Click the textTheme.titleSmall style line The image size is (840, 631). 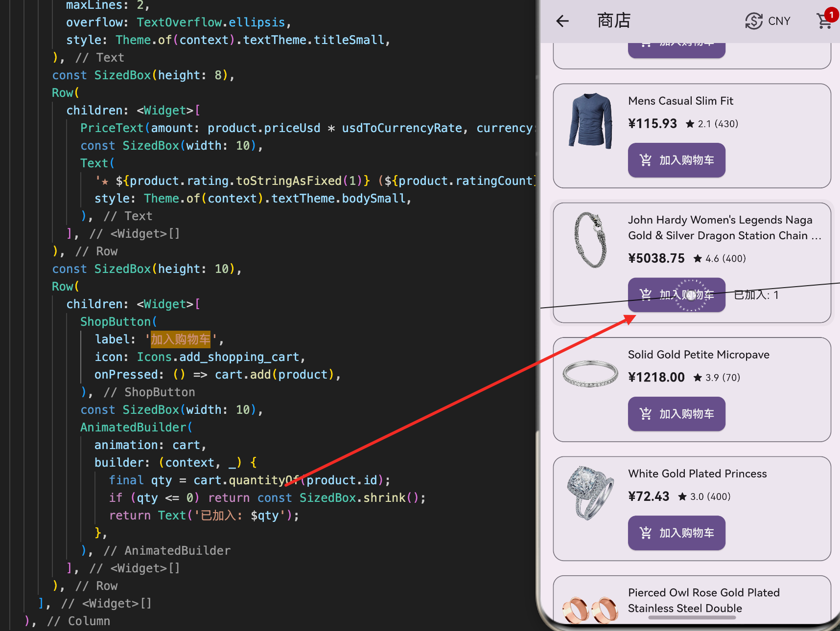tap(228, 40)
